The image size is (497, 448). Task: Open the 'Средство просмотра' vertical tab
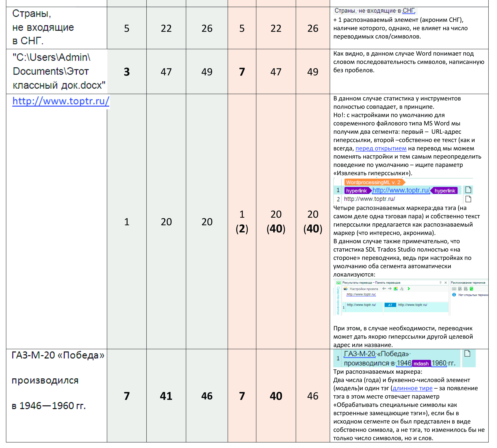tap(338, 300)
